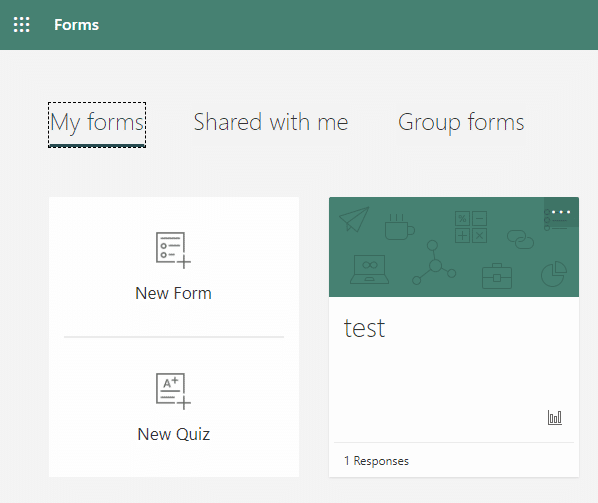Viewport: 598px width, 503px height.
Task: Switch to the My forms tab
Action: pos(97,123)
